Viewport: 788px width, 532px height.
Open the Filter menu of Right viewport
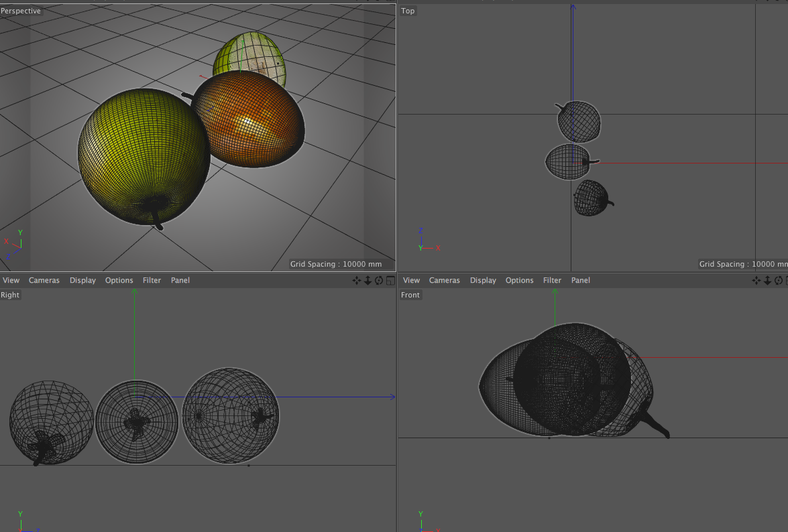[x=152, y=281]
